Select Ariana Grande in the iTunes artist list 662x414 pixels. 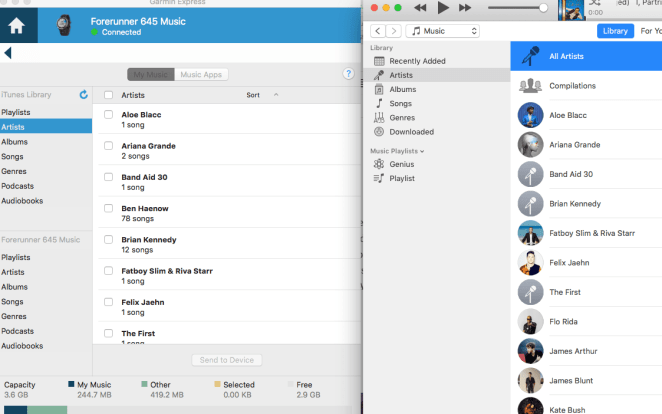[x=586, y=145]
